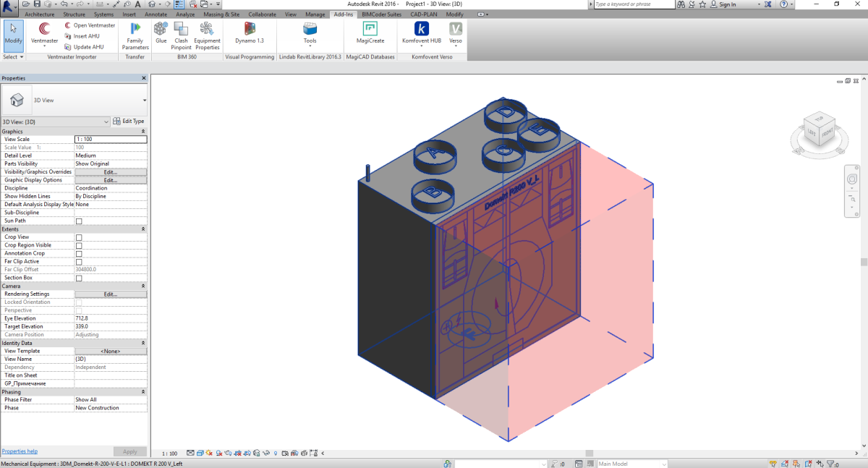This screenshot has width=868, height=468.
Task: Click the MagiCreate icon
Action: [x=370, y=30]
